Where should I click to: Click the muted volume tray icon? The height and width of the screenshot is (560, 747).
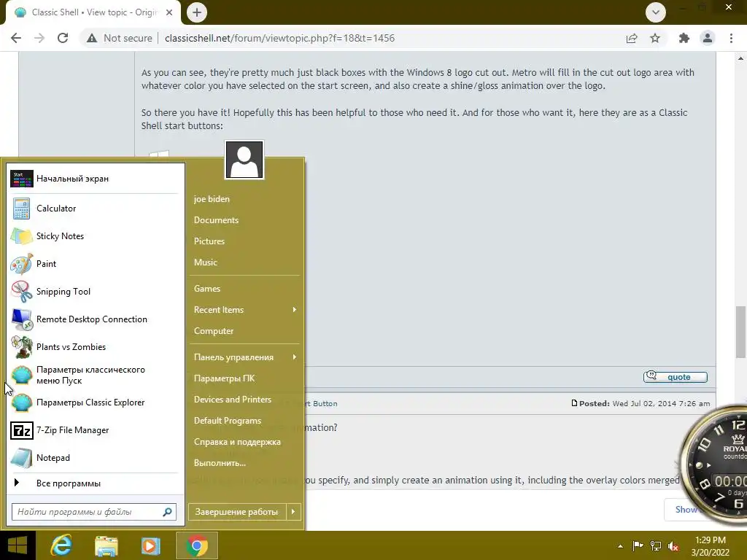(x=673, y=545)
